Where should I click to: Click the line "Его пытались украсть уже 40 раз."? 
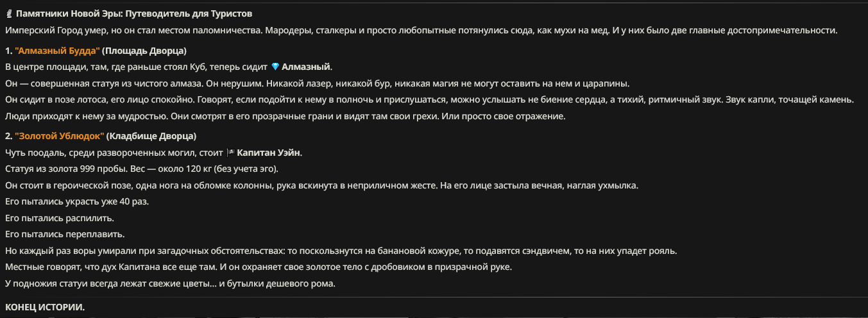click(x=72, y=202)
